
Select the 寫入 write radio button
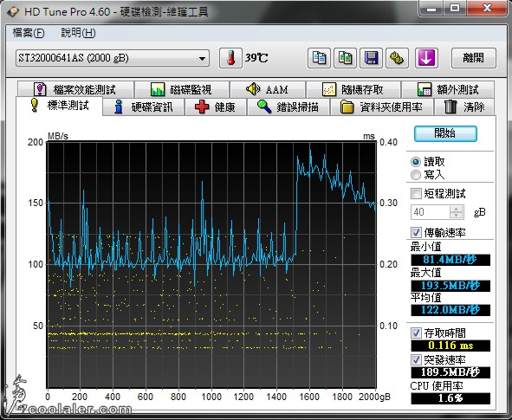(416, 175)
